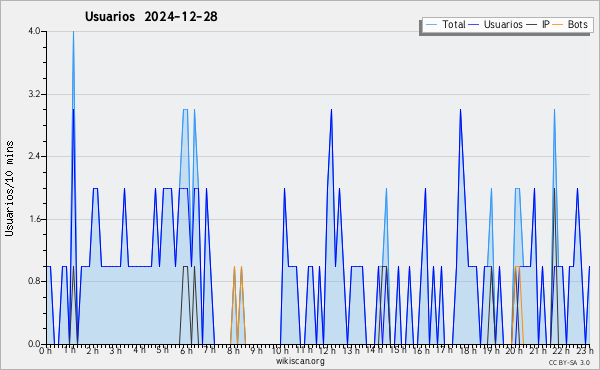Click the y-axis value 3.2
Image resolution: width=600 pixels, height=370 pixels.
[34, 94]
